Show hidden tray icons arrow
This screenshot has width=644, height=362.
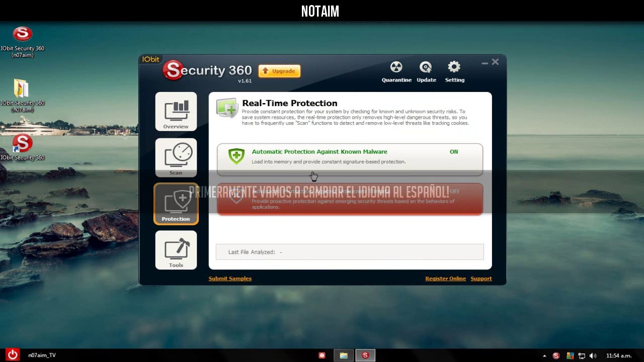(544, 356)
